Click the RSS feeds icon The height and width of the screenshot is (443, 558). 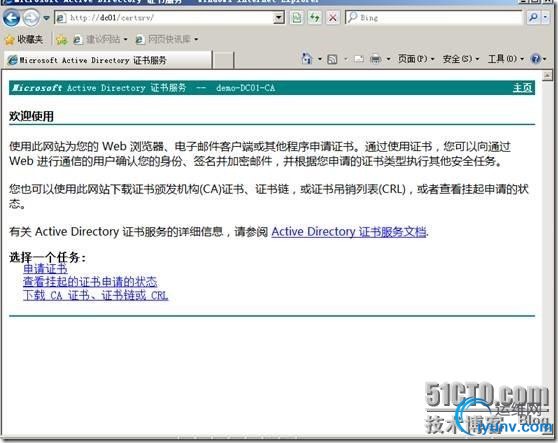(332, 59)
